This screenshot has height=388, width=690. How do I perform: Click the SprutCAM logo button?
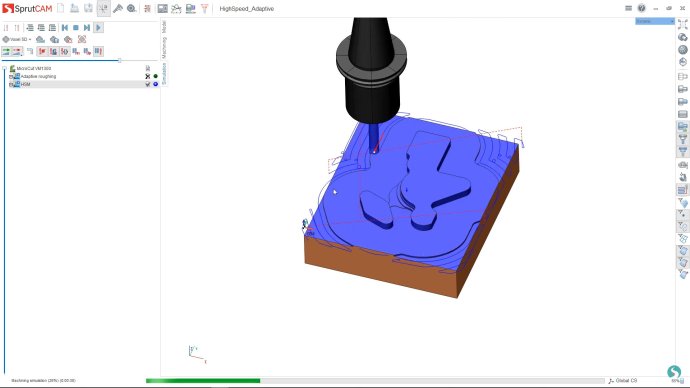pyautogui.click(x=27, y=8)
